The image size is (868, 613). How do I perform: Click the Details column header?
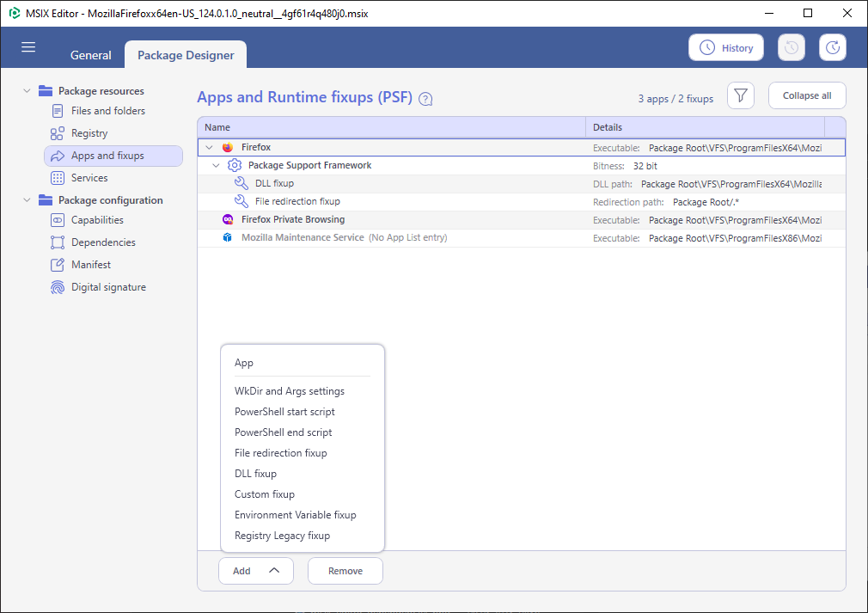pos(706,127)
